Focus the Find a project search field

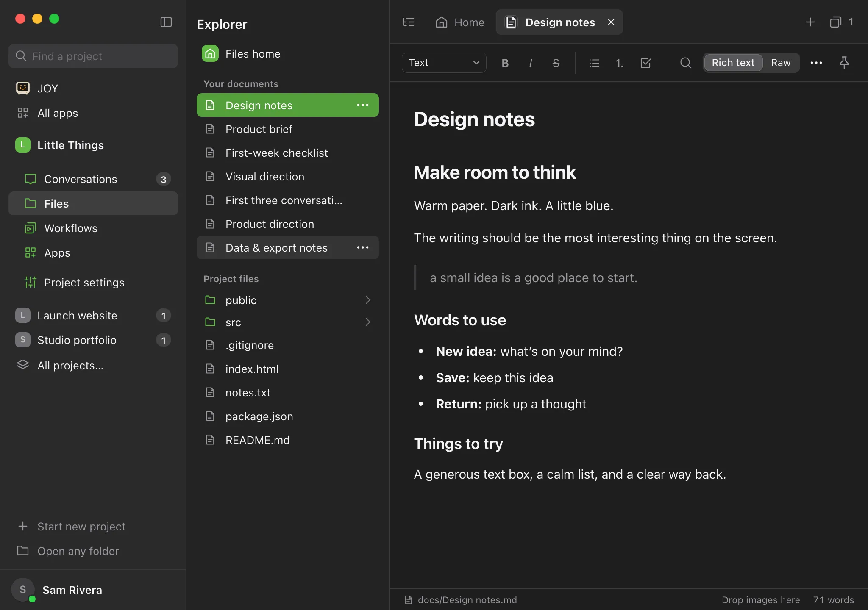click(93, 56)
